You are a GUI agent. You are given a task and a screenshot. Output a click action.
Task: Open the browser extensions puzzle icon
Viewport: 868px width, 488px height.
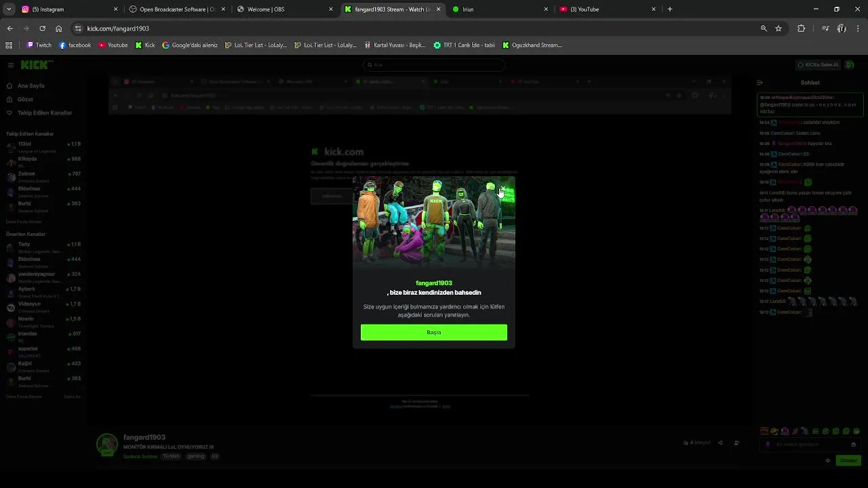coord(802,28)
